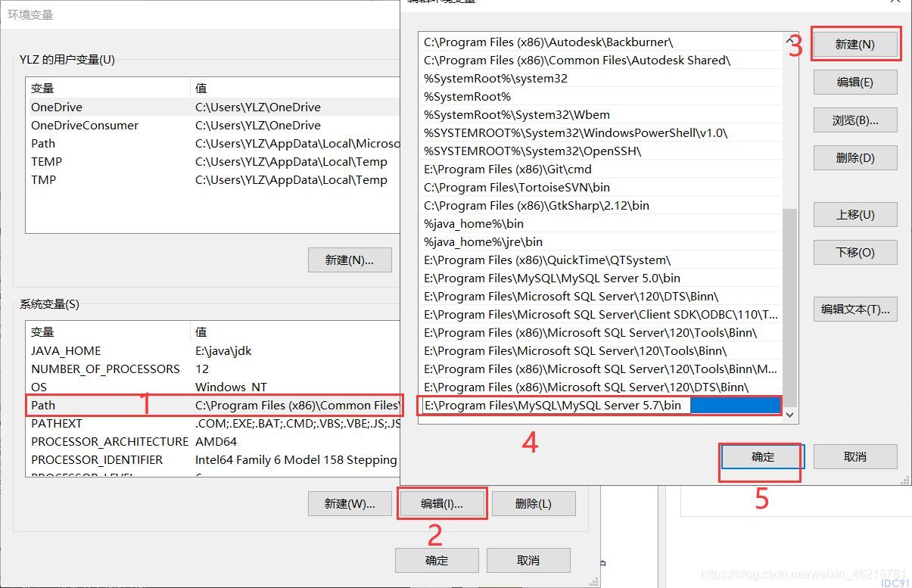912x588 pixels.
Task: Select the OneDrive user variable row
Action: (213, 107)
